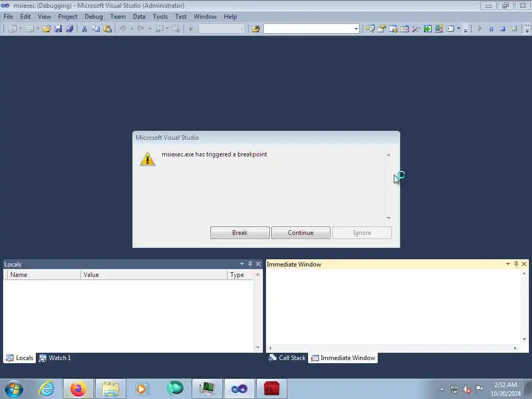Open the Command Window toolbar icon
Viewport: 532px width, 399px height.
coord(450,29)
